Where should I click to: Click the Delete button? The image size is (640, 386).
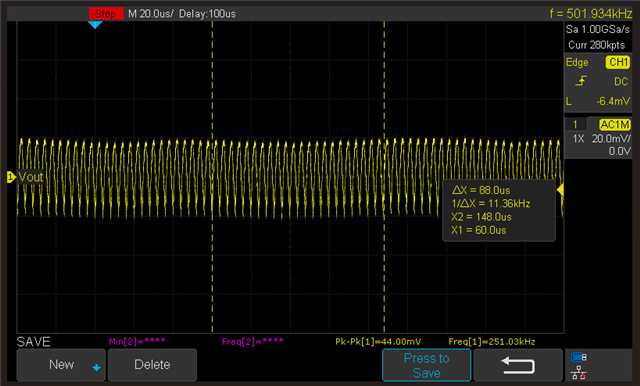pyautogui.click(x=152, y=365)
